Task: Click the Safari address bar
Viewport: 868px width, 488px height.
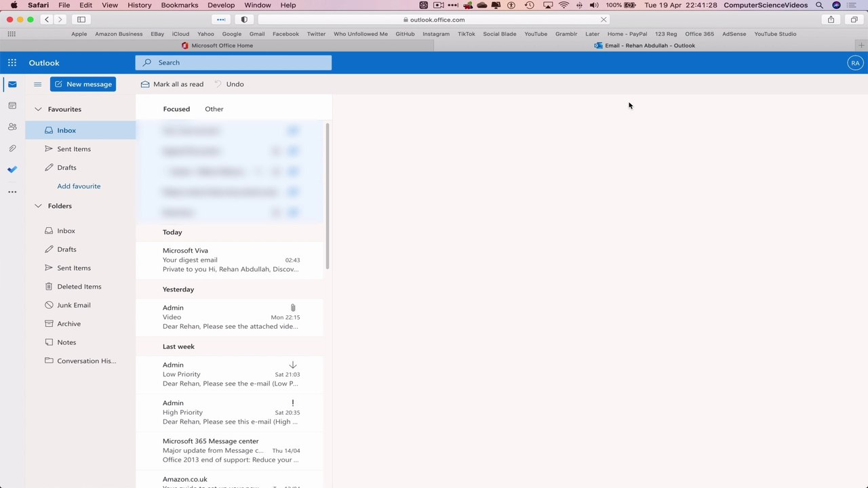Action: point(434,20)
